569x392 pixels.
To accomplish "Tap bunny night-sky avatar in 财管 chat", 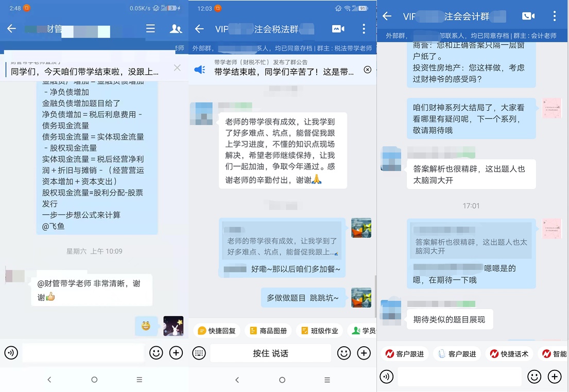I will (173, 326).
